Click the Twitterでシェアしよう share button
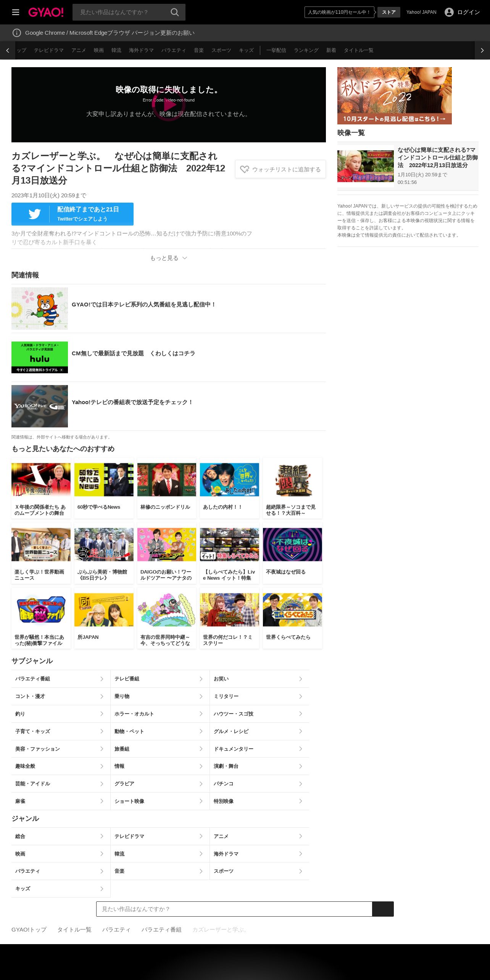 click(73, 214)
